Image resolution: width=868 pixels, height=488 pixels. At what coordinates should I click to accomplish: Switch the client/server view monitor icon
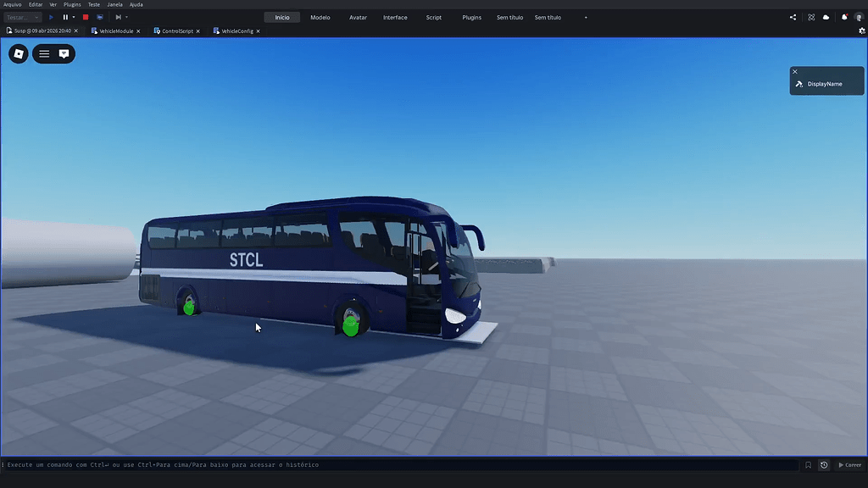[100, 17]
